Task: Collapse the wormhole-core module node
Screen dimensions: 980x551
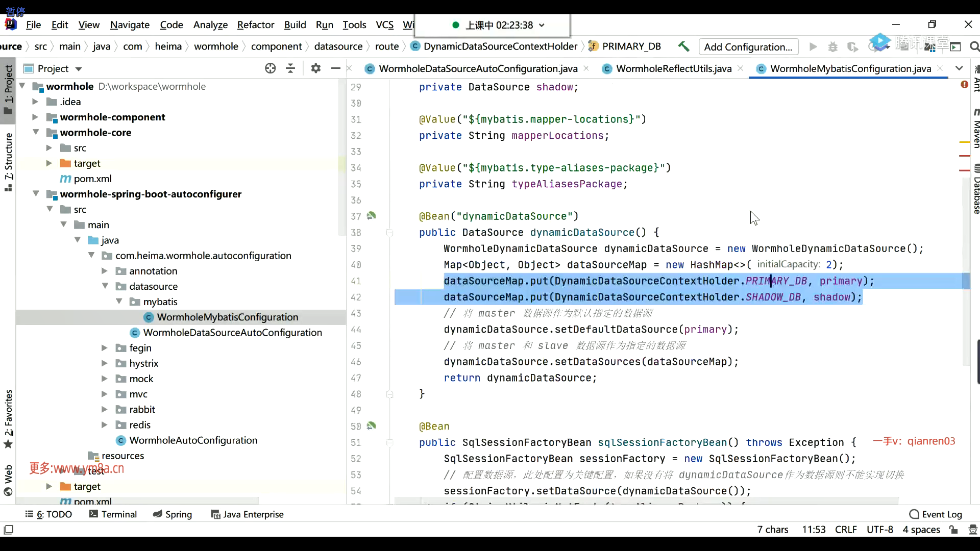Action: point(36,133)
